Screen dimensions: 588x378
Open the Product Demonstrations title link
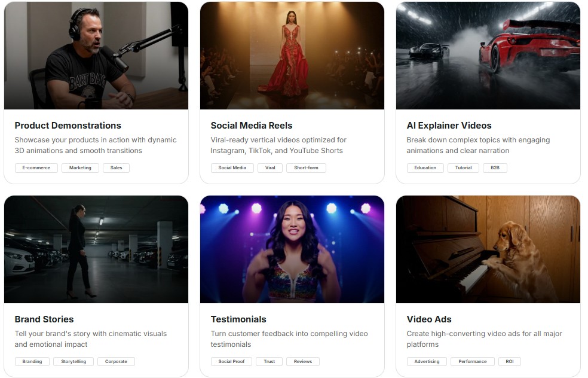coord(68,126)
